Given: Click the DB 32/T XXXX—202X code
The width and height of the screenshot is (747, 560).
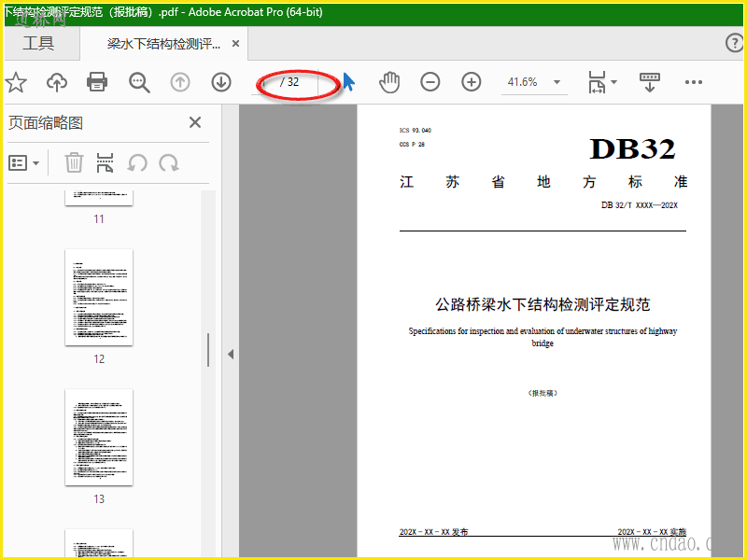Looking at the screenshot, I should (x=640, y=205).
